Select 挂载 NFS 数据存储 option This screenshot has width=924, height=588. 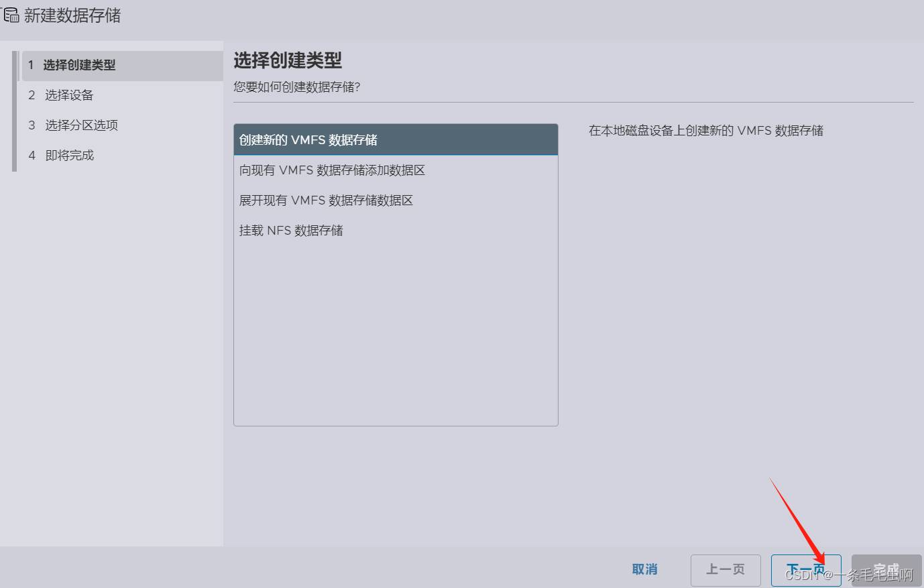click(x=291, y=231)
